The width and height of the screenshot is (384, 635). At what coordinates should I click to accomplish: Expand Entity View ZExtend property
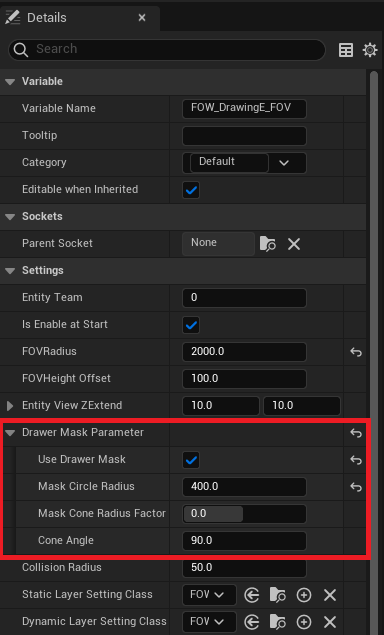tap(10, 405)
